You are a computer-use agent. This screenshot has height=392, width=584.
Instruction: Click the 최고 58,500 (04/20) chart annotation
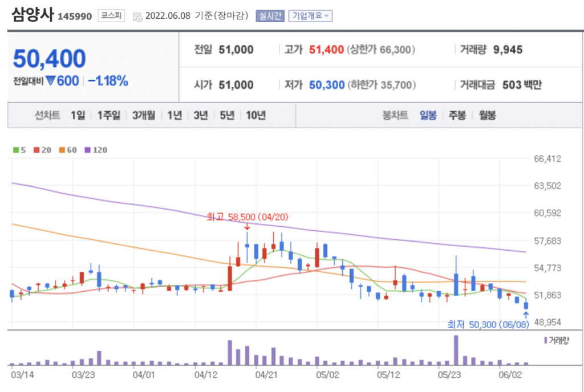point(248,217)
